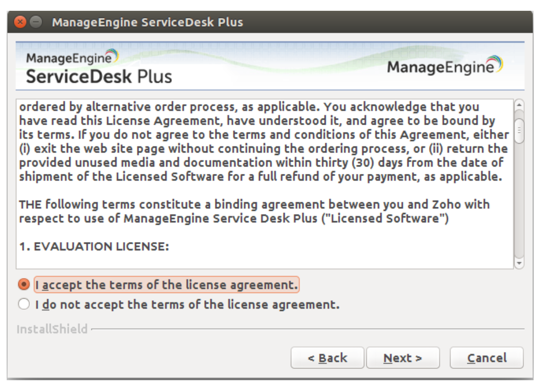Screen dimensions: 550x392
Task: Minimize the installer window
Action: coord(35,23)
